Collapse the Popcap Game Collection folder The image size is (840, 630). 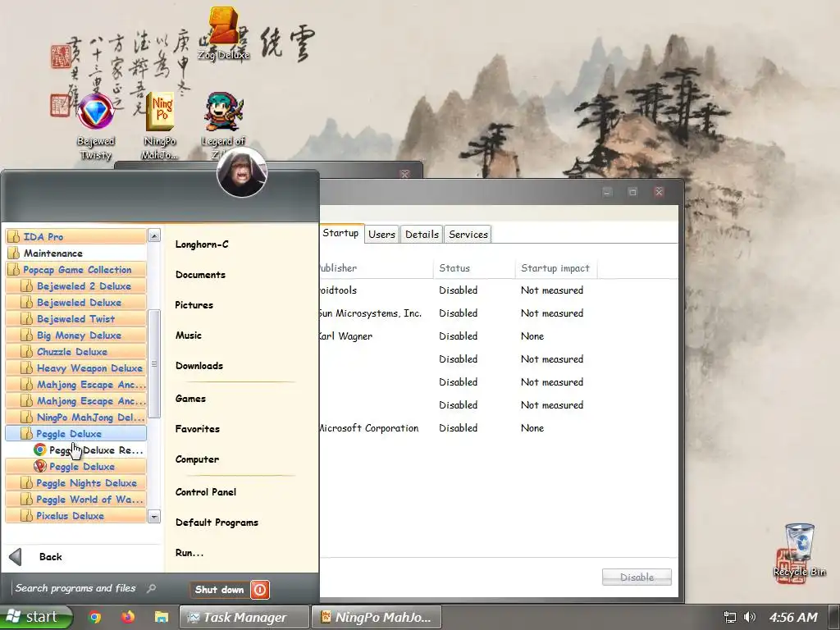tap(75, 269)
